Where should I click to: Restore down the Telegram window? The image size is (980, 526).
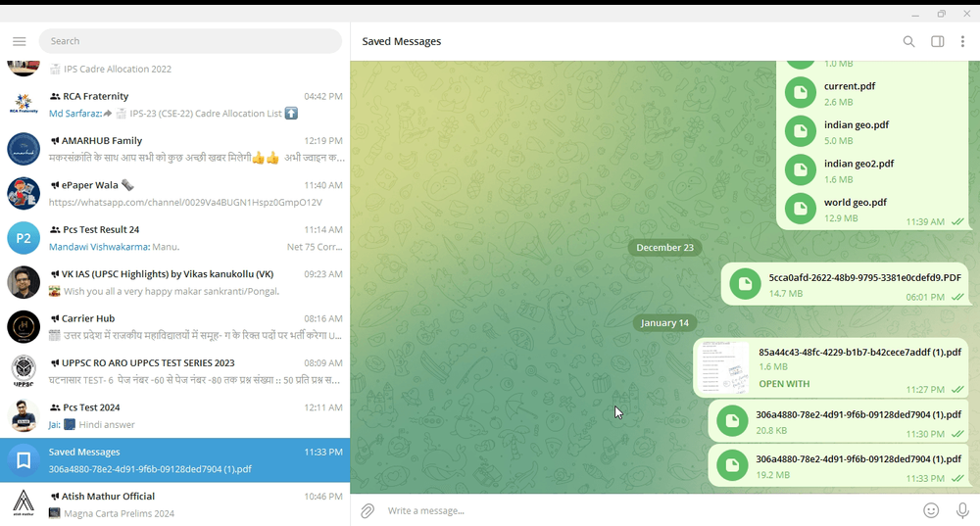pos(941,14)
